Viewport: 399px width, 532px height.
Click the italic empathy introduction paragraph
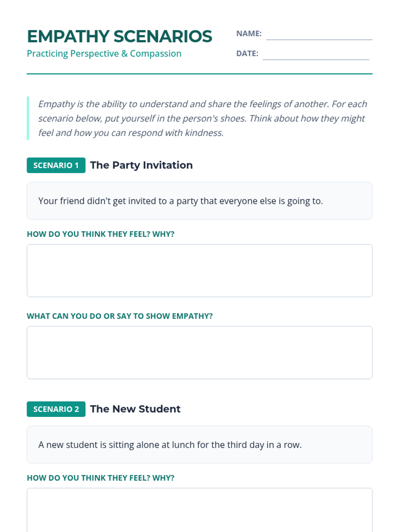202,118
